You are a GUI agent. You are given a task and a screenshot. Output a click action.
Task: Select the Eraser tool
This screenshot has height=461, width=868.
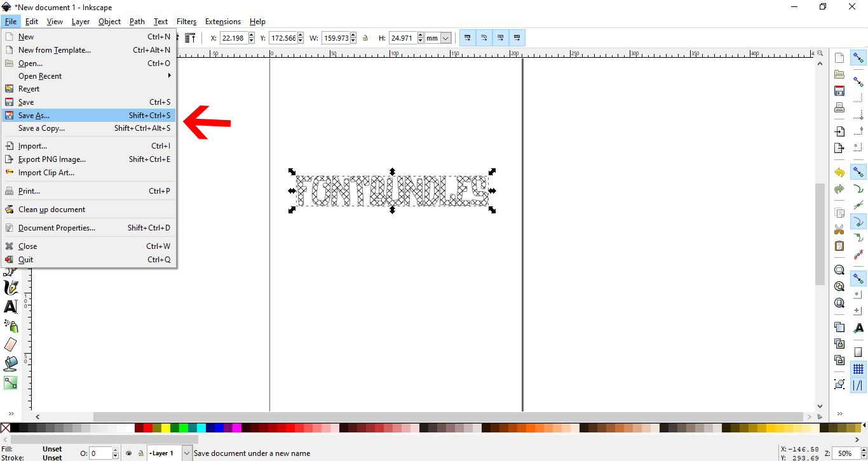11,345
